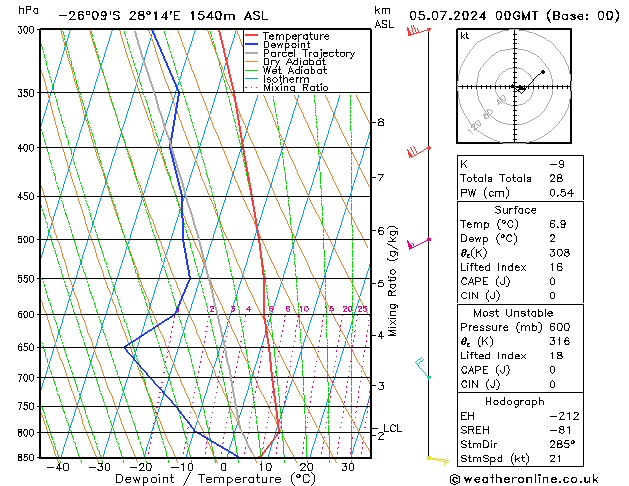Screen dimensions: 629x486
Task: Click the blue Dewpoint legend swatch
Action: 252,44
